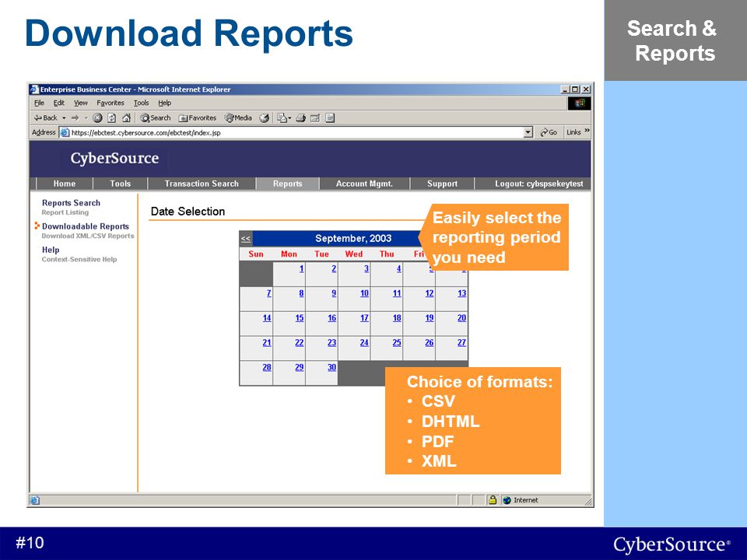Click the Stop icon in the IE toolbar

[97, 117]
